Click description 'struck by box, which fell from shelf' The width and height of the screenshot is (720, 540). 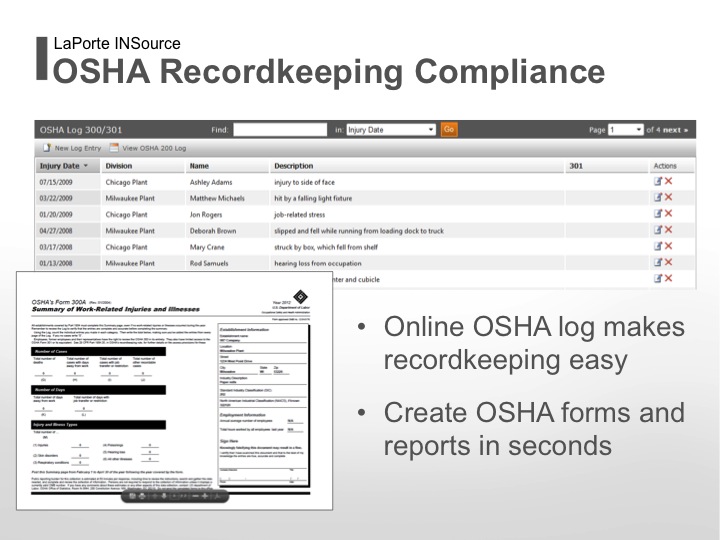(x=326, y=247)
